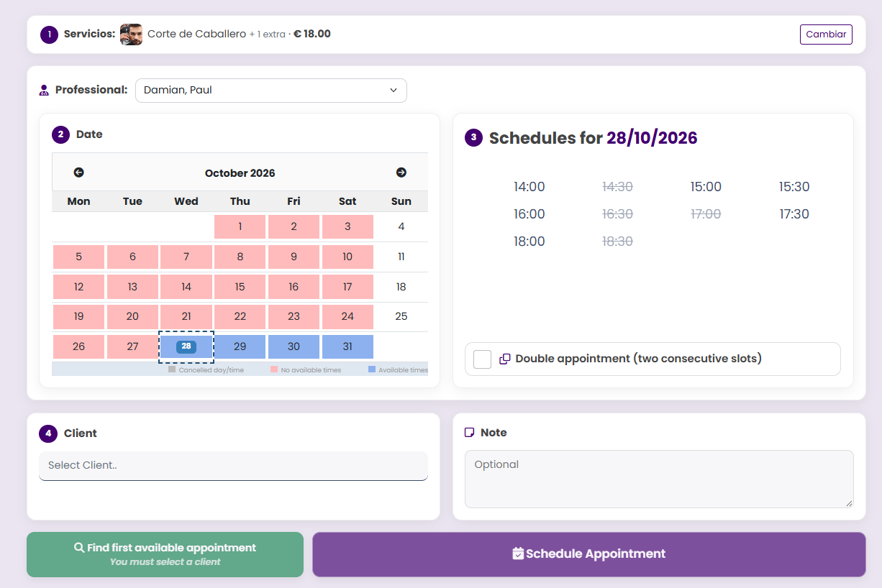This screenshot has height=588, width=882.
Task: Click the October 2026 calendar title
Action: (x=240, y=173)
